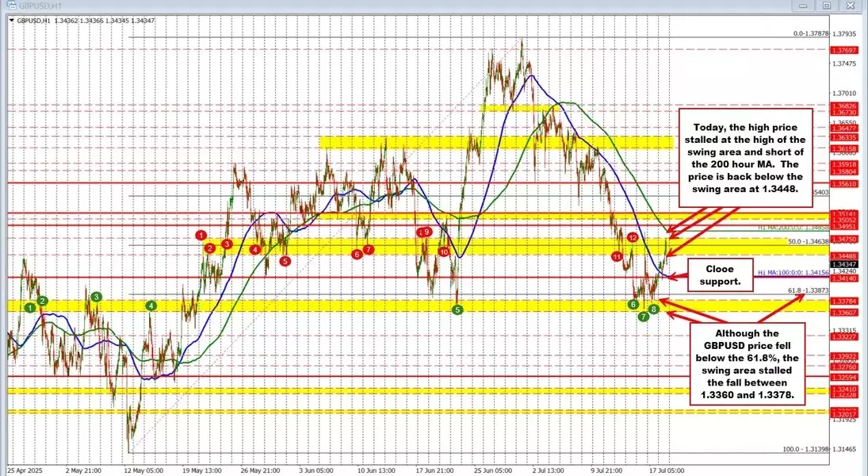Click the chart window icon beside GBPUSD,H1 title
The image size is (868, 476).
(x=12, y=6)
